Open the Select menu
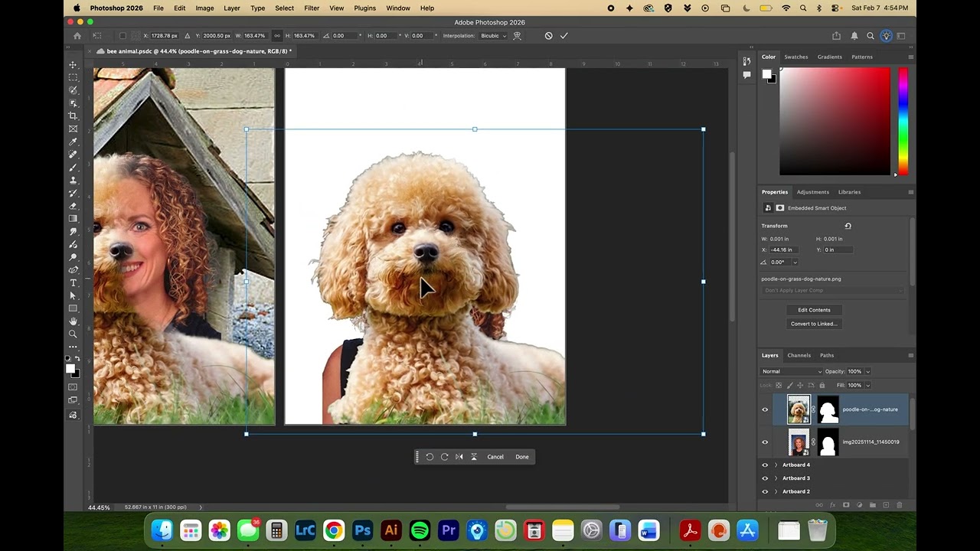This screenshot has height=551, width=980. (x=284, y=8)
